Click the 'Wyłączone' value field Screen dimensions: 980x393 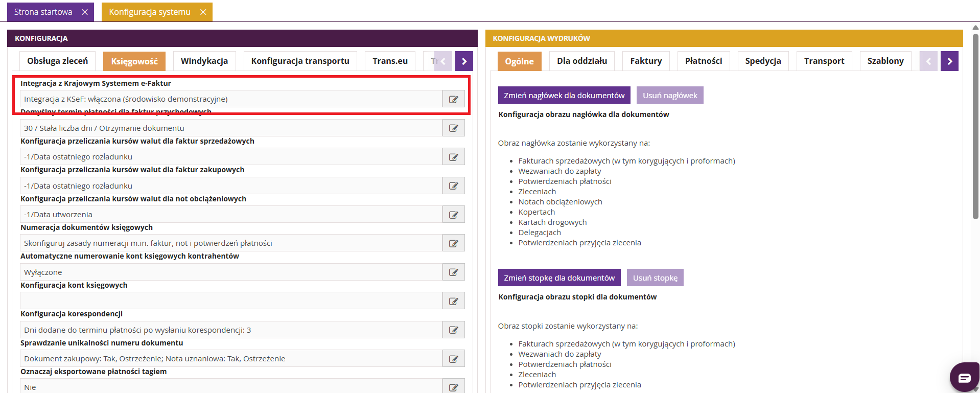point(231,272)
